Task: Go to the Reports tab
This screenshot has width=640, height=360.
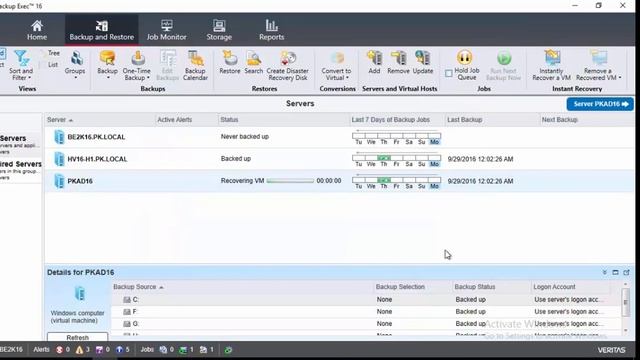Action: (x=271, y=30)
